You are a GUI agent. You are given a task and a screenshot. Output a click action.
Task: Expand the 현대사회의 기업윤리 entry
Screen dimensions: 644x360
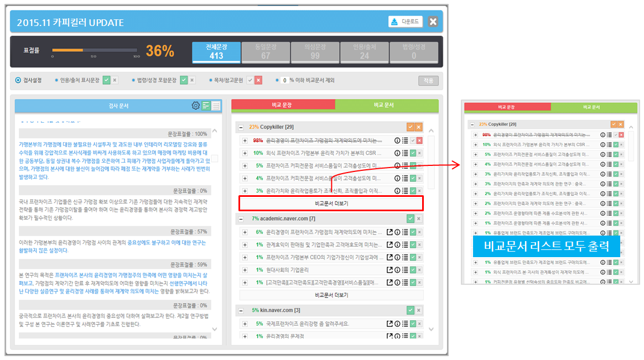tap(245, 270)
